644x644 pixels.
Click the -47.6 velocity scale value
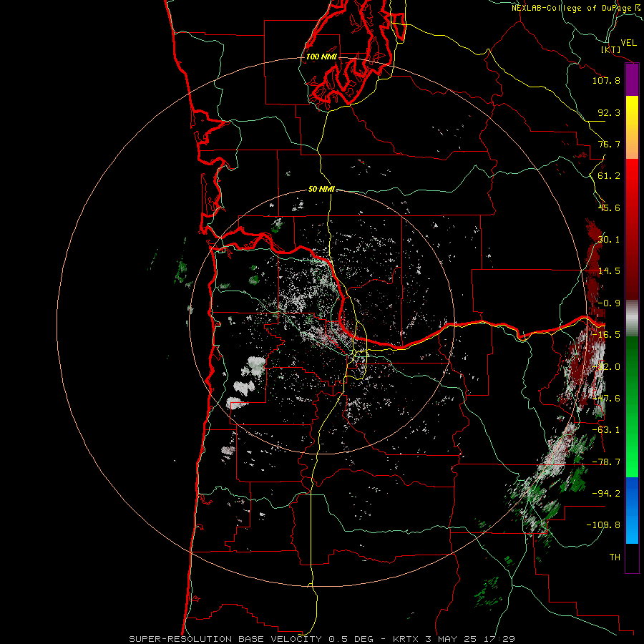point(606,399)
